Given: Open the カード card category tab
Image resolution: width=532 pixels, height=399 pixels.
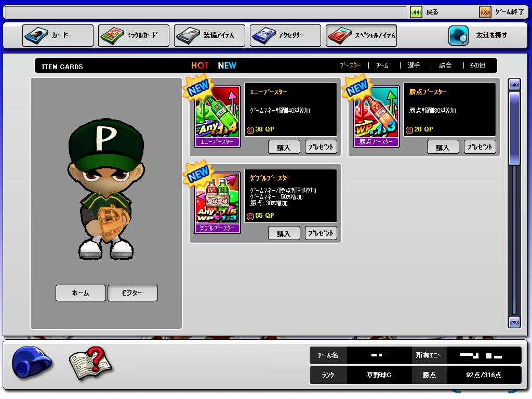Looking at the screenshot, I should point(58,35).
